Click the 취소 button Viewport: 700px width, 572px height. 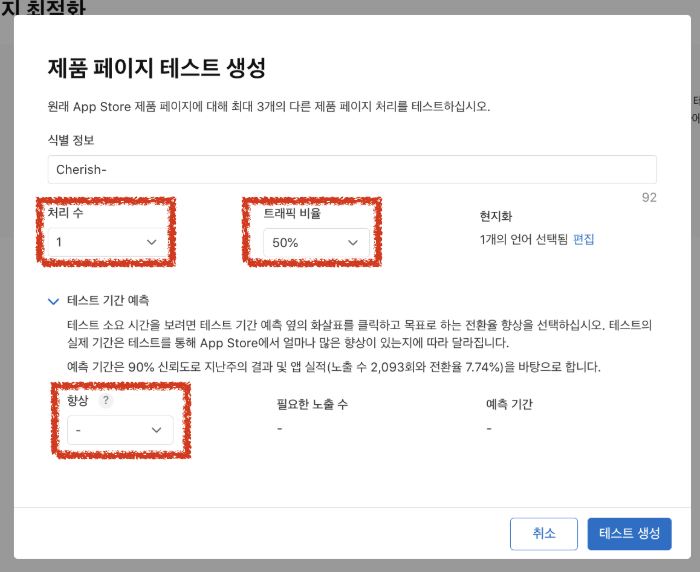(544, 534)
